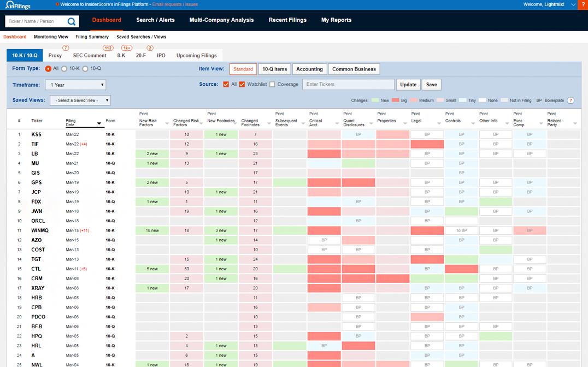This screenshot has width=588, height=367.
Task: Open Monitoring View sub-navigation link
Action: [x=51, y=37]
